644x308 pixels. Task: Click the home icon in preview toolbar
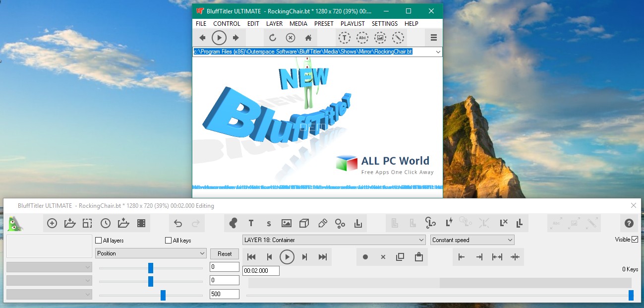308,38
